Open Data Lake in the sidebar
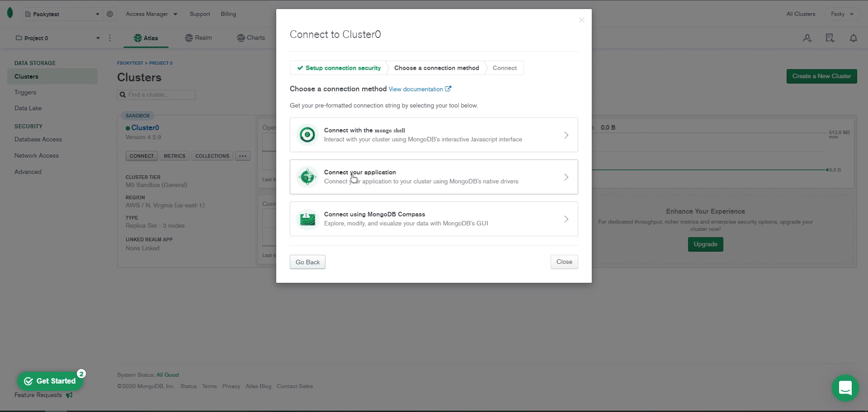The image size is (868, 412). coord(28,108)
